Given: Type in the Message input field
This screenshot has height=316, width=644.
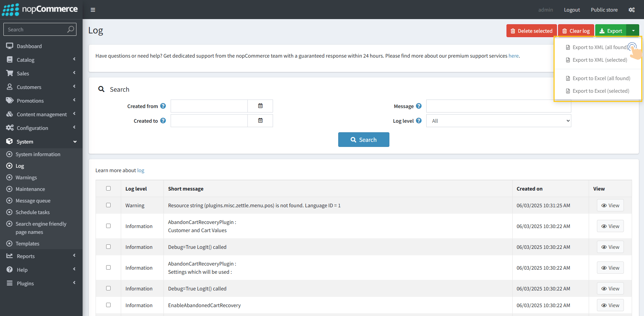Looking at the screenshot, I should [x=498, y=106].
